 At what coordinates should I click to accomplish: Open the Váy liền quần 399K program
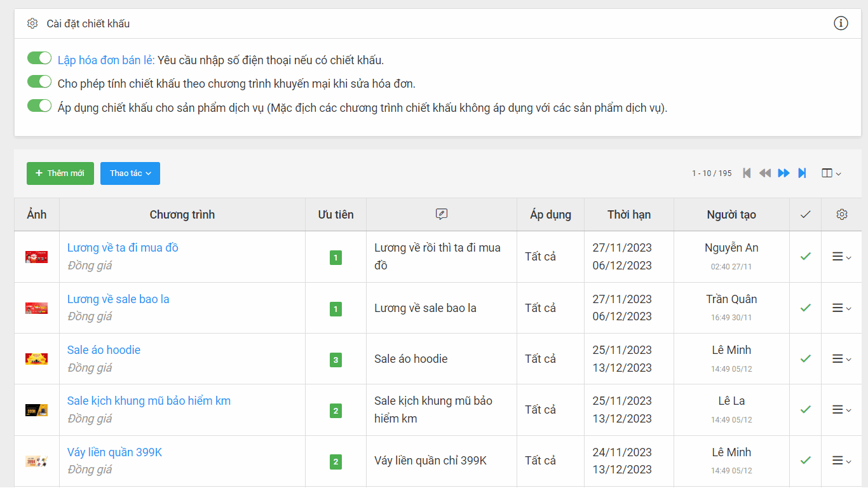114,452
